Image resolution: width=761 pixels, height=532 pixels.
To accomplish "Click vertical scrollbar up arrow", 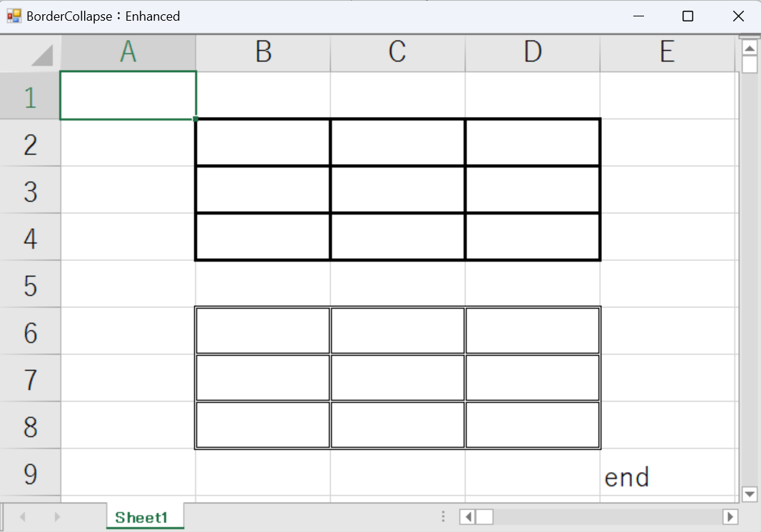I will coord(750,48).
